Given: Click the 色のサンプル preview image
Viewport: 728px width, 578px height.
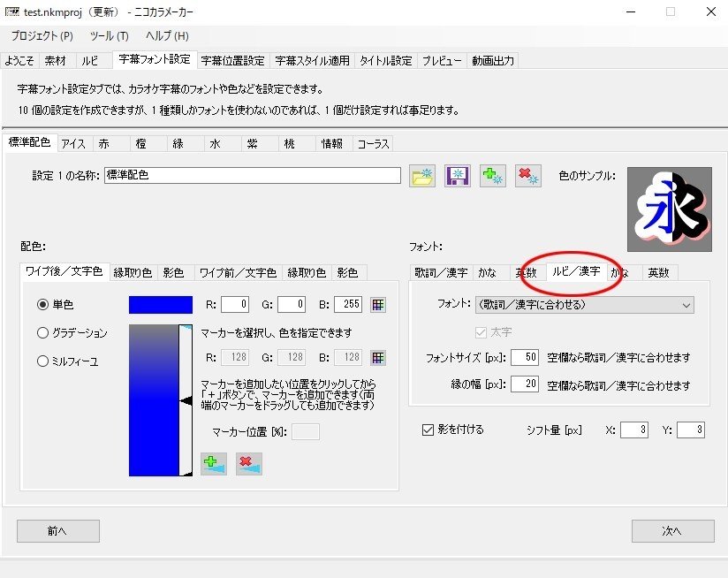Looking at the screenshot, I should coord(669,209).
